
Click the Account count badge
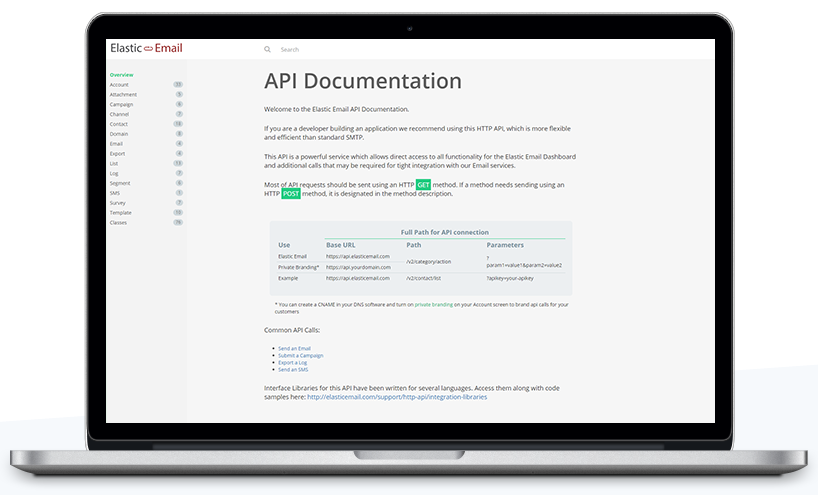pos(178,84)
